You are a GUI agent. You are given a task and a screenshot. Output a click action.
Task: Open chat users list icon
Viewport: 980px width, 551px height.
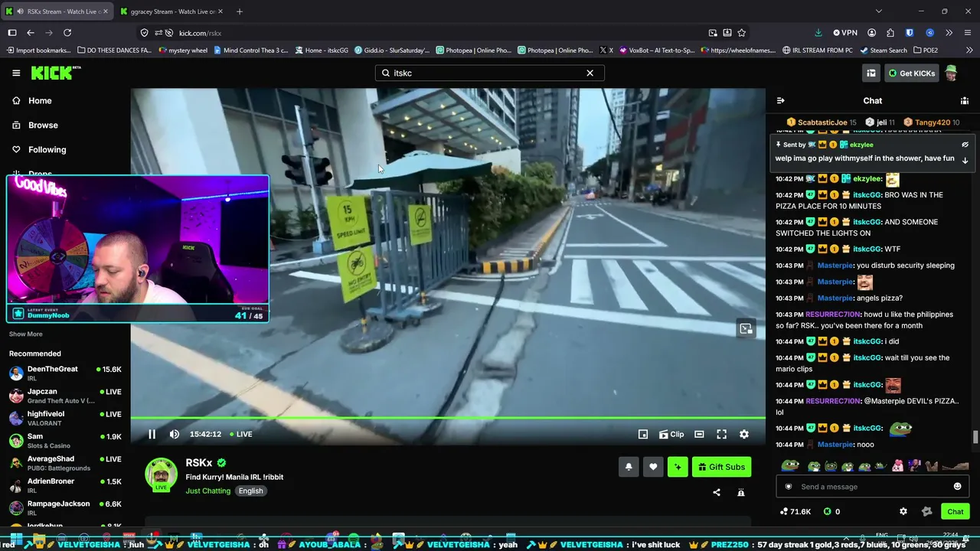point(965,100)
